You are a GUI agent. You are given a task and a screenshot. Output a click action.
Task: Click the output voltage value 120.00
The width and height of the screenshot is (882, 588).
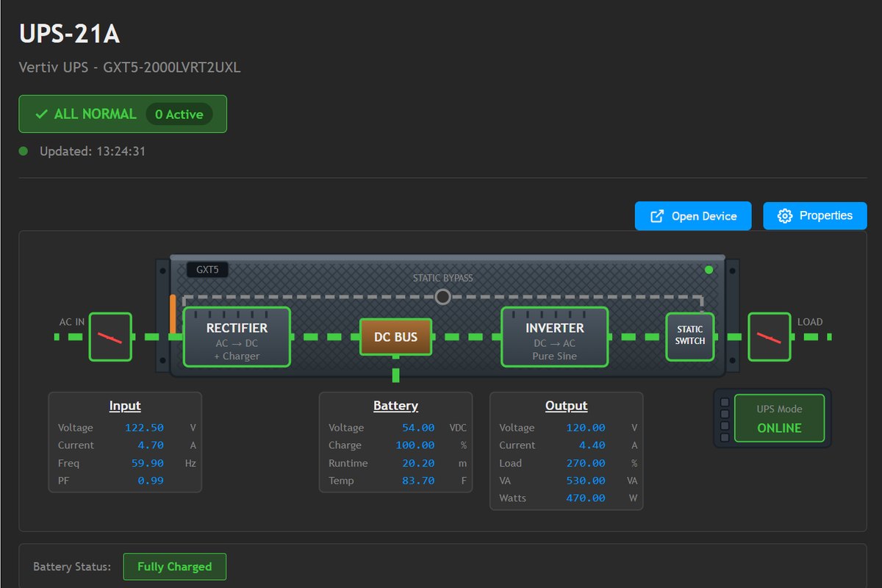click(x=586, y=428)
